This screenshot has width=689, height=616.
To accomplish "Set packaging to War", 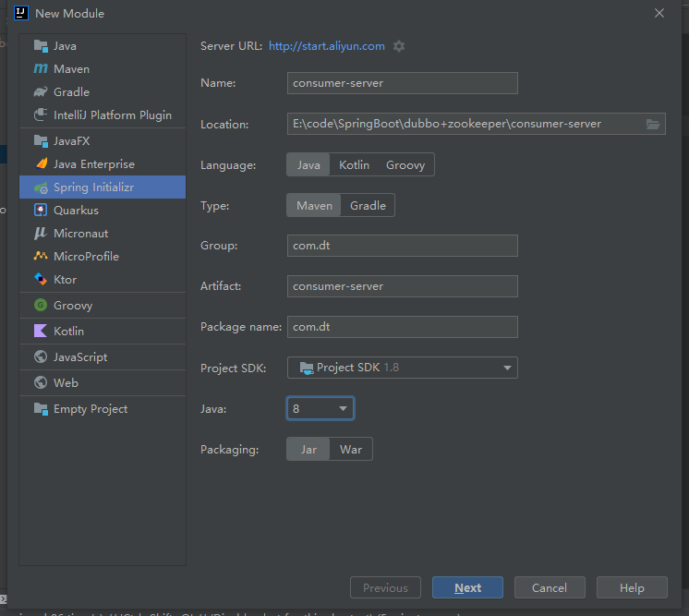I will [351, 449].
